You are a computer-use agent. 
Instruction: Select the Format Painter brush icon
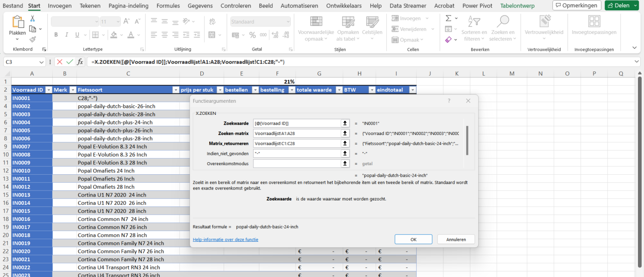[x=32, y=39]
